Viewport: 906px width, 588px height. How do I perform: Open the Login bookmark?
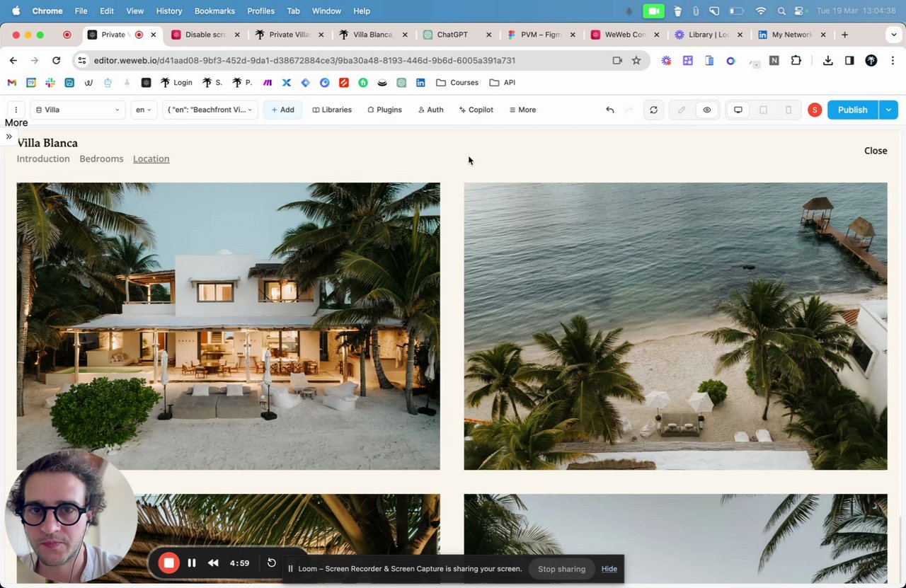tap(176, 83)
